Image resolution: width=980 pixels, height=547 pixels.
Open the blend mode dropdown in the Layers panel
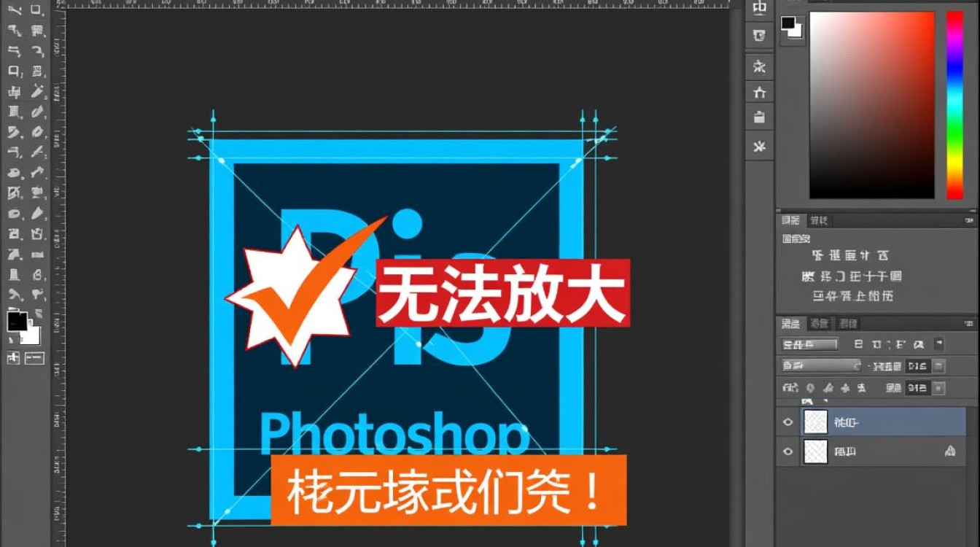coord(821,365)
